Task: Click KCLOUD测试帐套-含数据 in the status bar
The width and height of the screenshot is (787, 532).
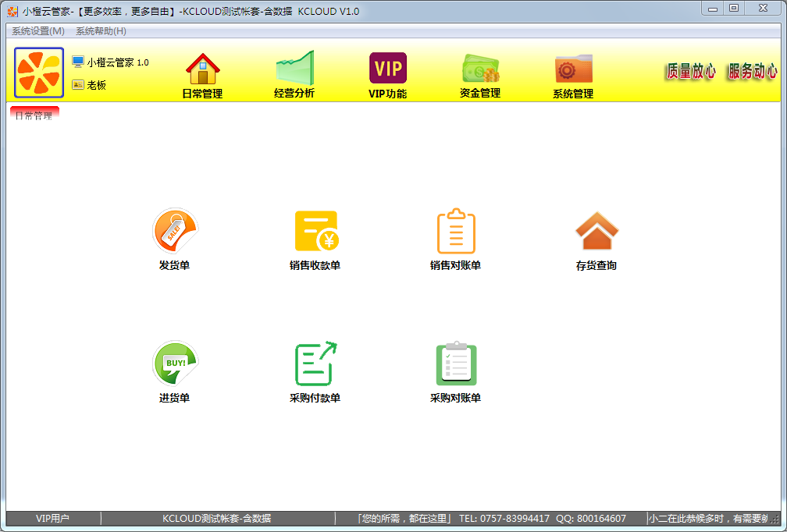Action: (217, 519)
